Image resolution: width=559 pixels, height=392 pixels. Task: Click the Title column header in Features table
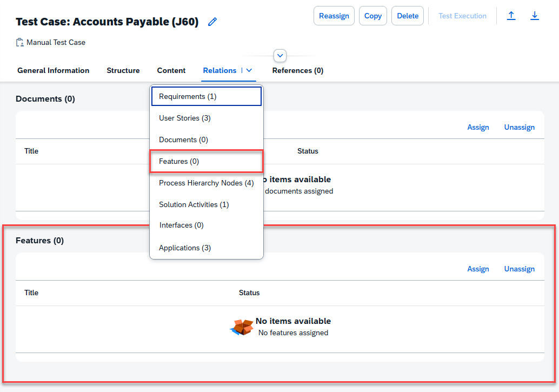pyautogui.click(x=31, y=293)
